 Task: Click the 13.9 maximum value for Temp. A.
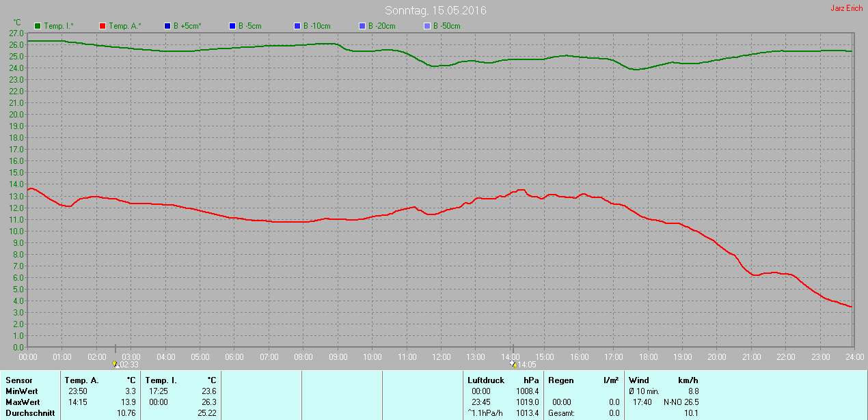[x=128, y=402]
